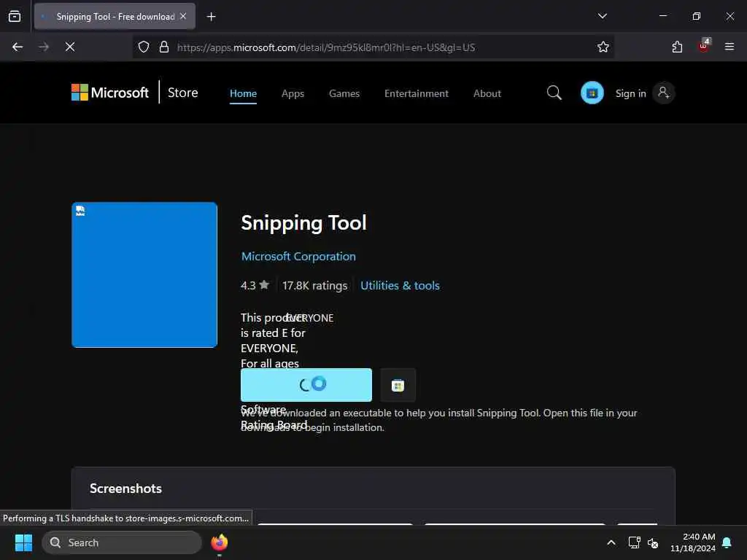Screen dimensions: 747x560
Task: Close the Snipping Tool browser tab
Action: 183,16
